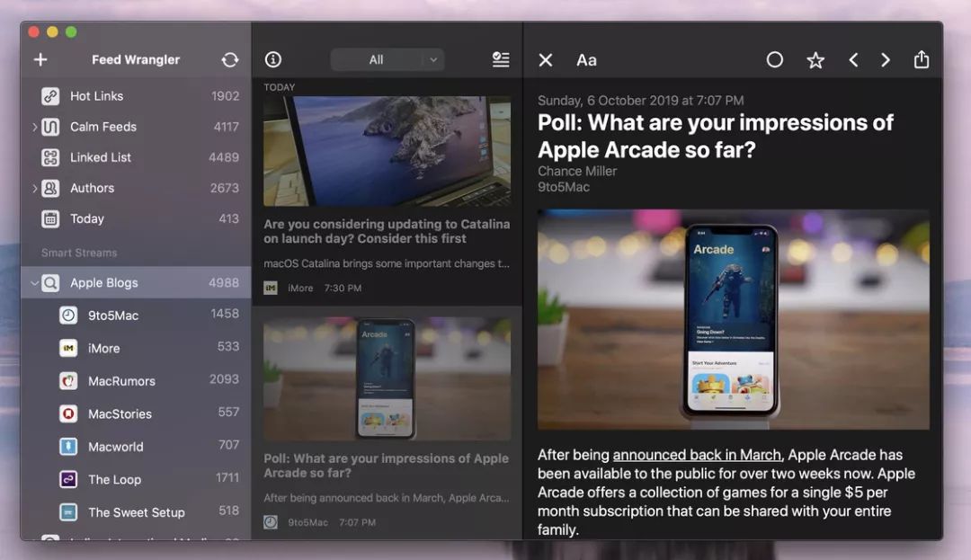Click the Linked List icon

coord(50,157)
